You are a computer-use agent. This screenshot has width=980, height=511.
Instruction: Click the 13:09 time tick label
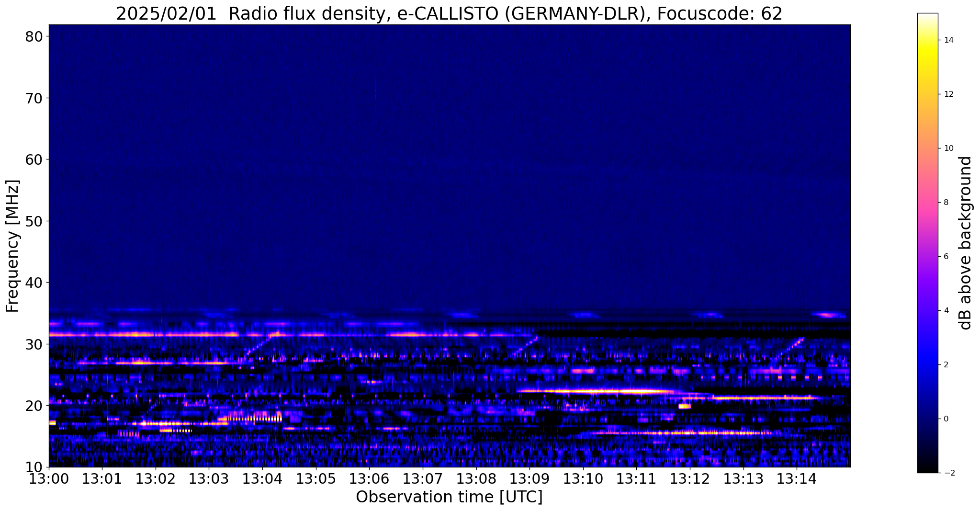[529, 478]
